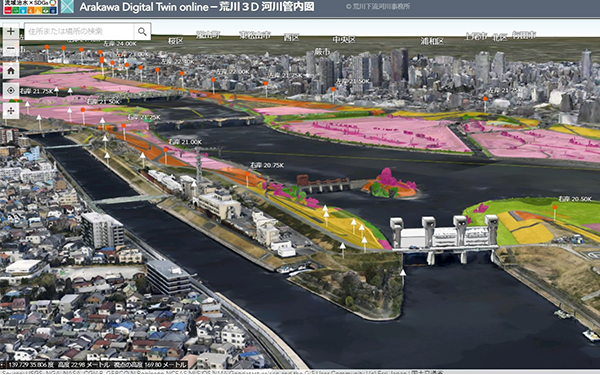
Task: Open the teal Arakawa Digital Twin logo
Action: tap(67, 7)
